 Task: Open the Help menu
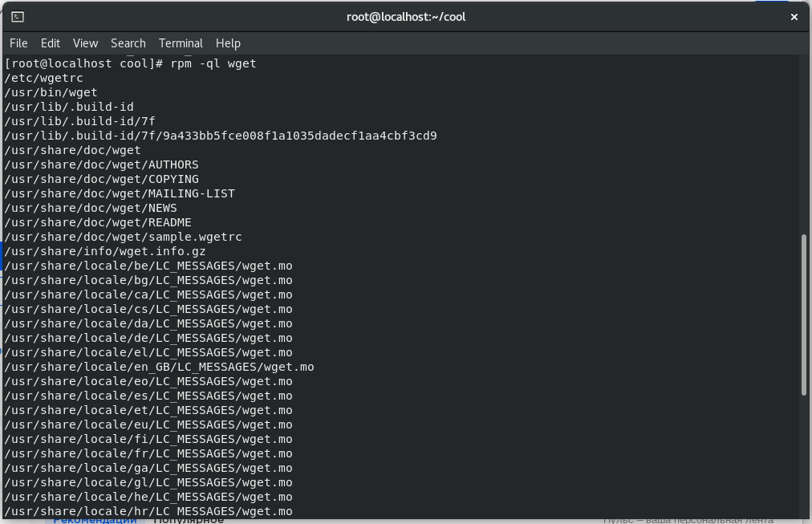click(228, 43)
